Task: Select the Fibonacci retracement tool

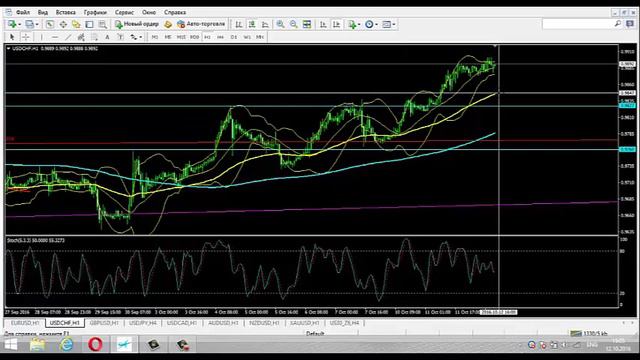Action: click(x=94, y=37)
